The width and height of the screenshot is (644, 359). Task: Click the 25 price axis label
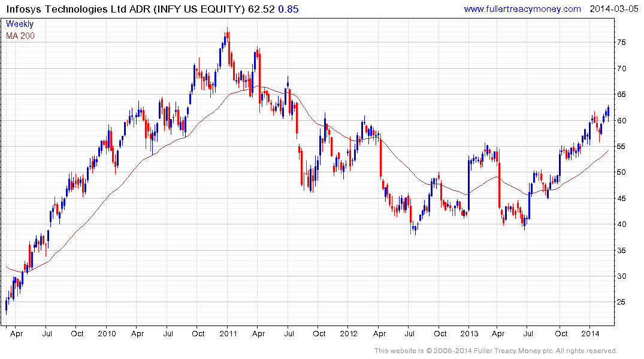(x=621, y=302)
